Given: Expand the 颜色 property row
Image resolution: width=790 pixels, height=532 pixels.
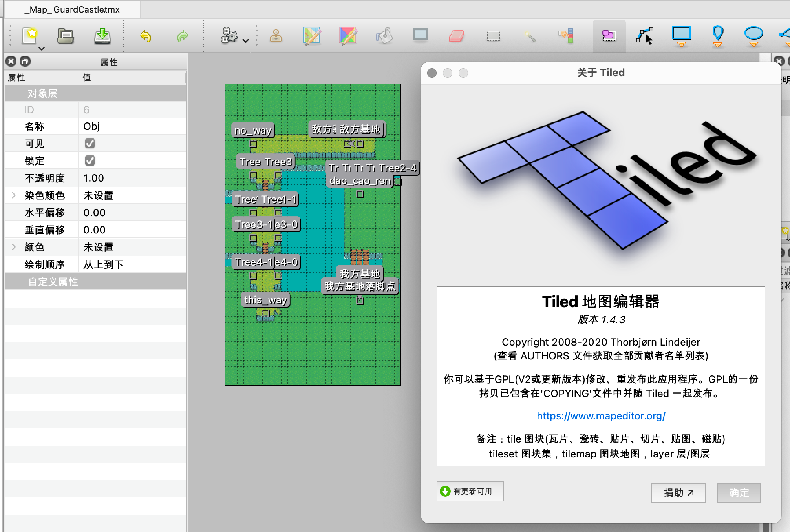Looking at the screenshot, I should (x=14, y=247).
